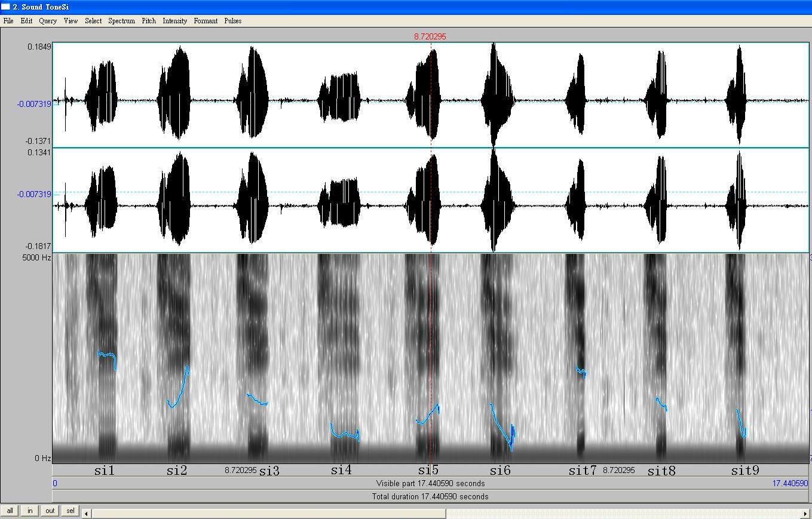This screenshot has width=812, height=519.
Task: Open the View menu
Action: tap(71, 20)
